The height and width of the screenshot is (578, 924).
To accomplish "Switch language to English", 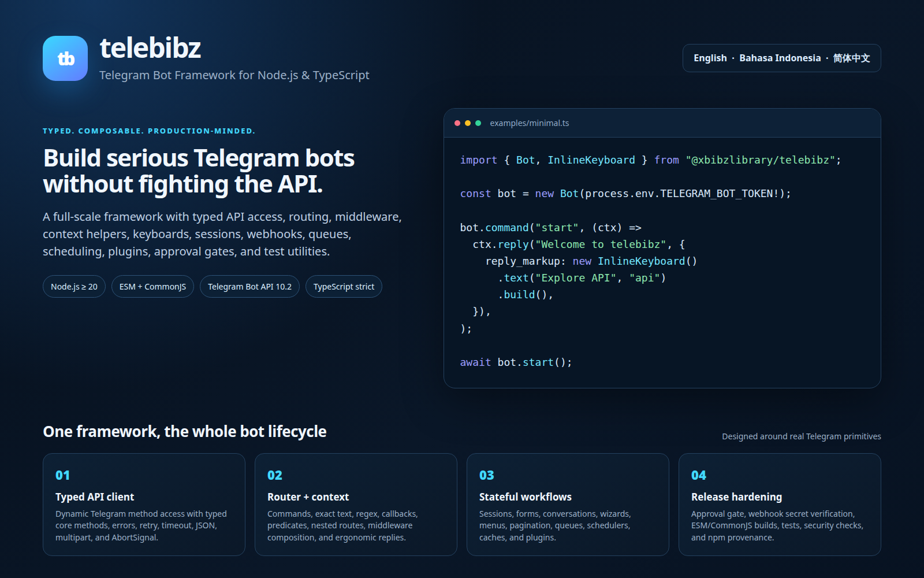I will [x=710, y=58].
